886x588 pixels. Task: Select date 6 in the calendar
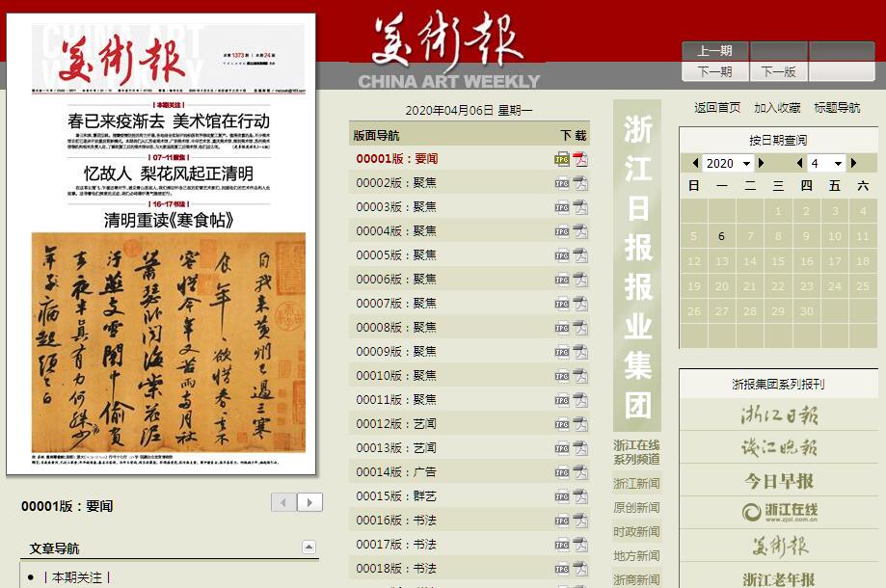[721, 236]
